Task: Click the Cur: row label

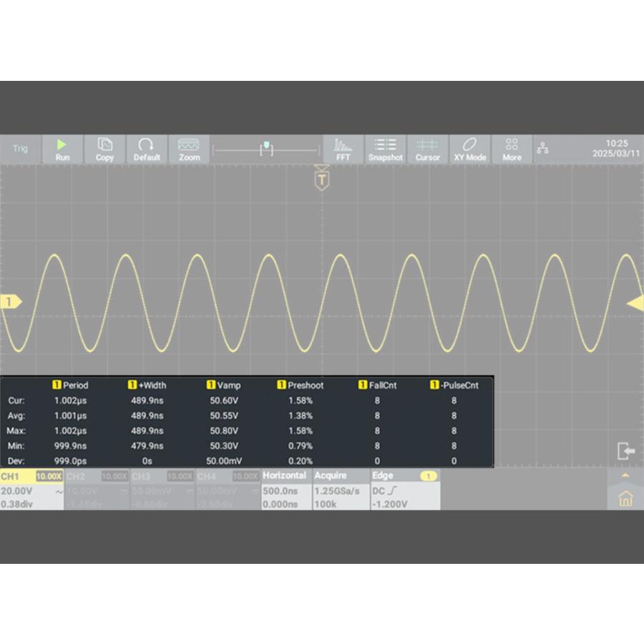Action: [x=16, y=401]
